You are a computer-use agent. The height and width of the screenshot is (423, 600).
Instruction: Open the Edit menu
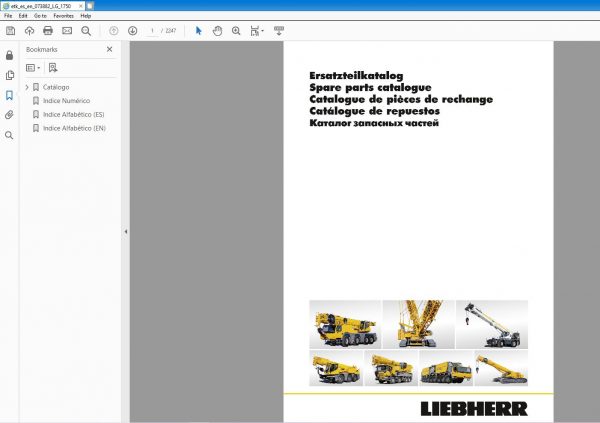pos(23,16)
